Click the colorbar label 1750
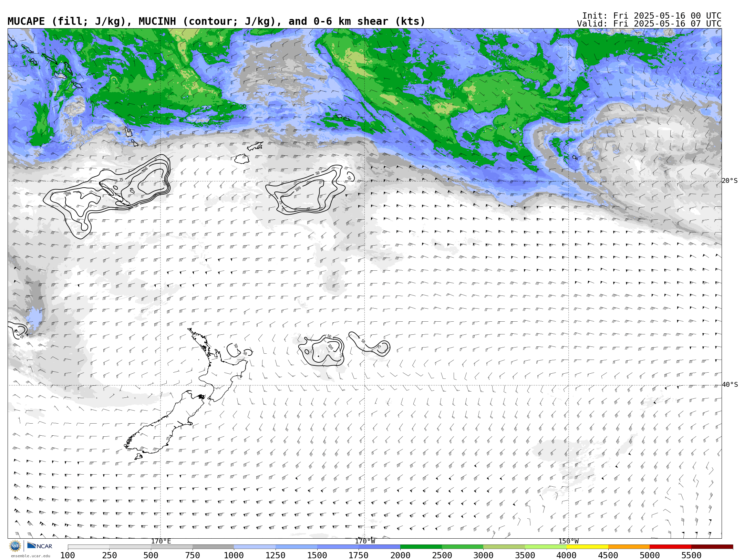Viewport: 744px width, 560px height. [x=359, y=556]
